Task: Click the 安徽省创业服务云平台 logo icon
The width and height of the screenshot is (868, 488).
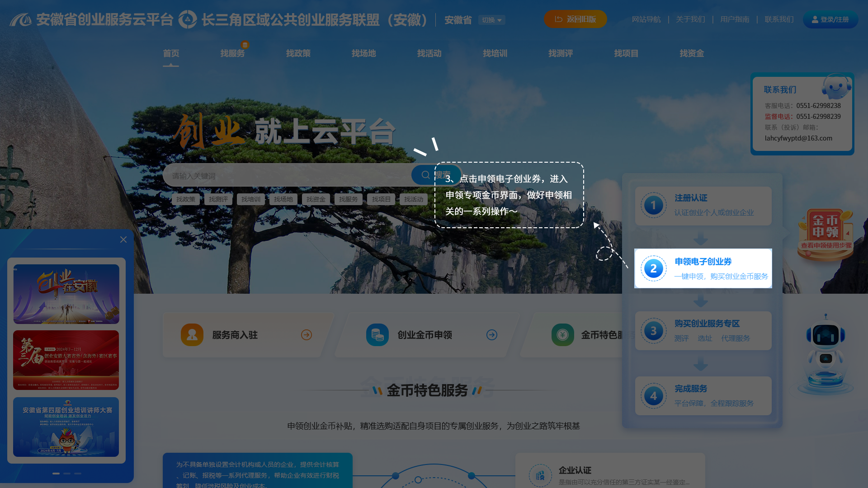Action: pos(20,19)
